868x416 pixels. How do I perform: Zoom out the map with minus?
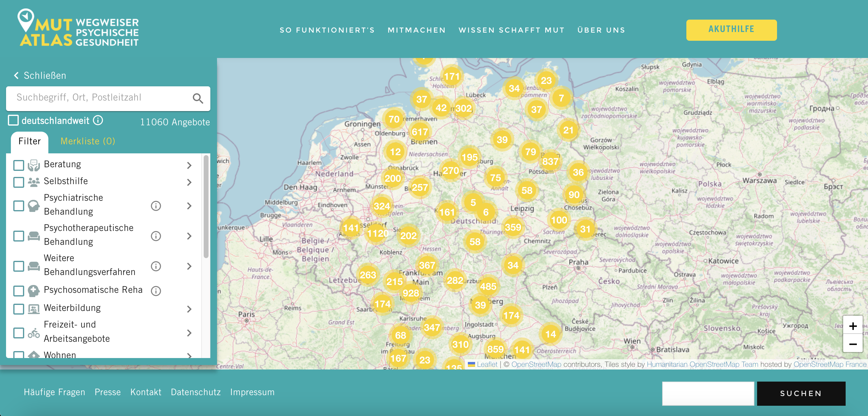pyautogui.click(x=853, y=344)
